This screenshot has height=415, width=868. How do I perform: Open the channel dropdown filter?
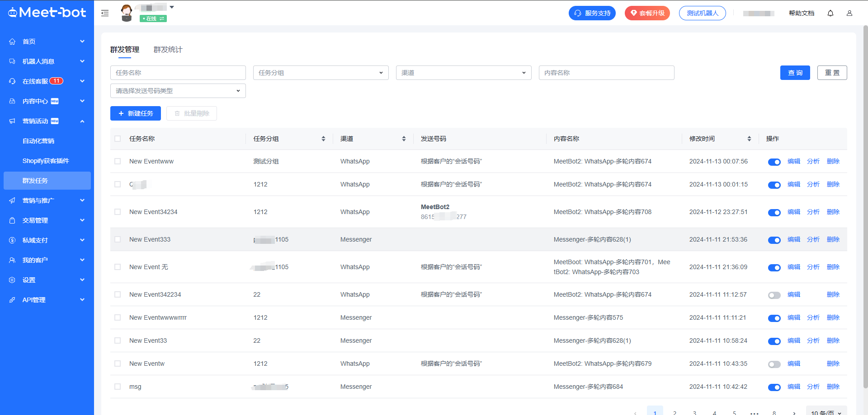(463, 73)
